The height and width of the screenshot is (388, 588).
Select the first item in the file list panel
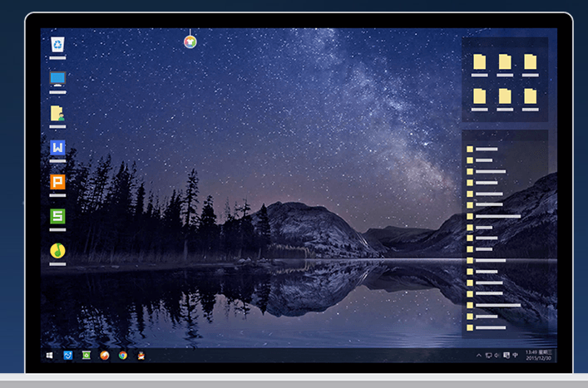coord(482,149)
